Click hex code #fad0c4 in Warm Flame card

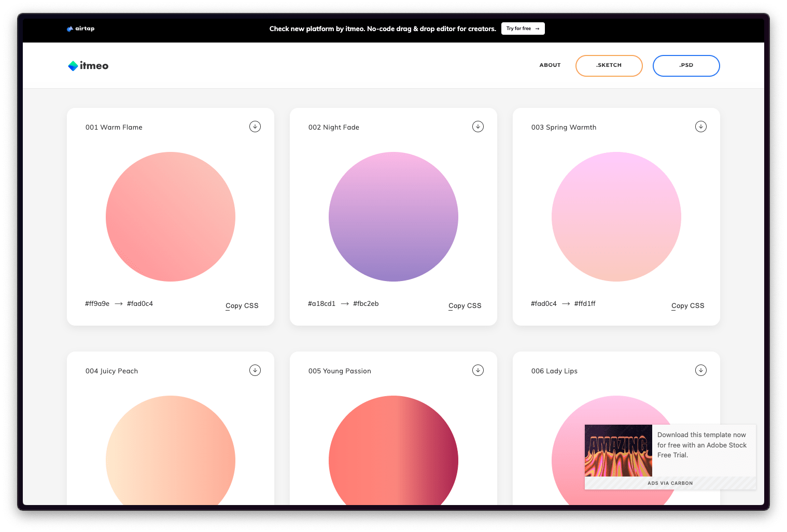click(x=140, y=304)
